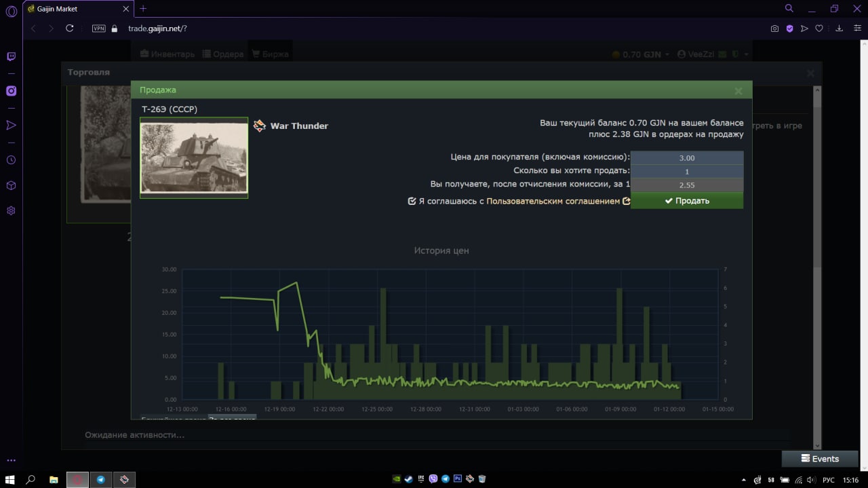Image resolution: width=868 pixels, height=488 pixels.
Task: Open Windows taskbar search
Action: 31,479
